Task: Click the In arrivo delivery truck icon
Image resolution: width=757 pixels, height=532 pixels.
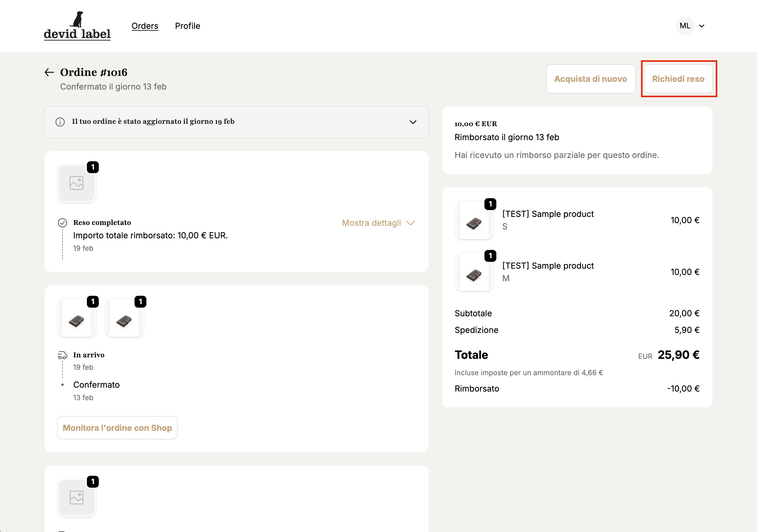Action: [62, 355]
